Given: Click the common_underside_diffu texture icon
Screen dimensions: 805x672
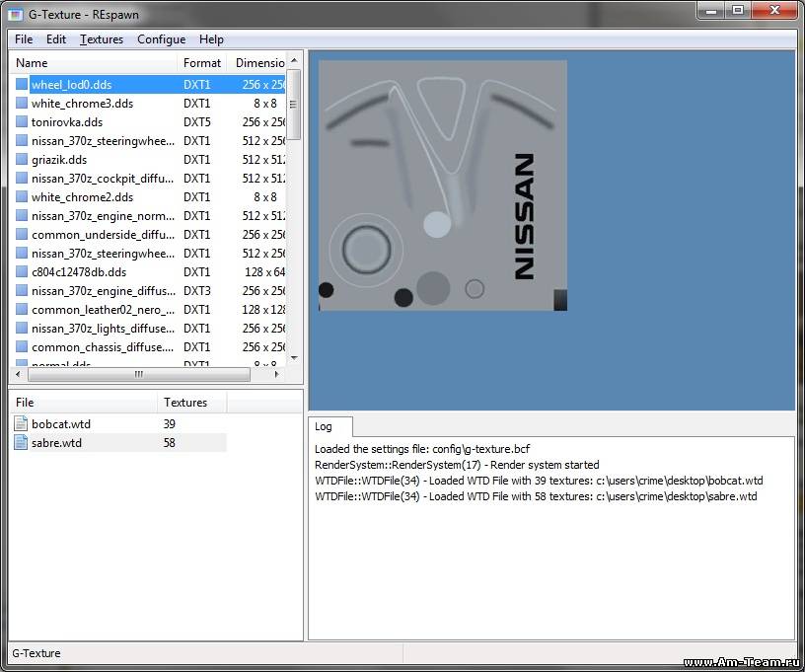Looking at the screenshot, I should (22, 234).
